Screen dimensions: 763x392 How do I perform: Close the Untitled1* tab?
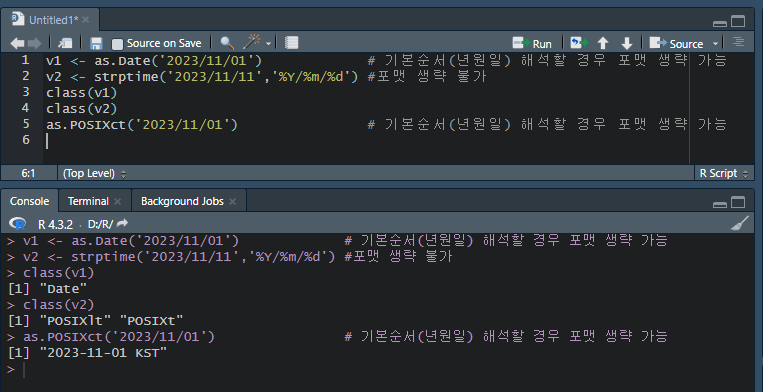[86, 20]
